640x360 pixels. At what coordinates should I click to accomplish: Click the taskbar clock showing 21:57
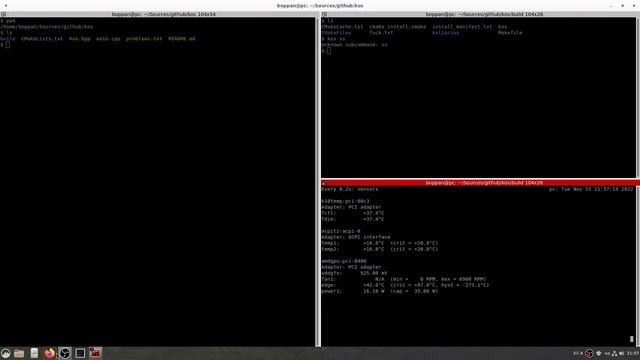pyautogui.click(x=633, y=353)
